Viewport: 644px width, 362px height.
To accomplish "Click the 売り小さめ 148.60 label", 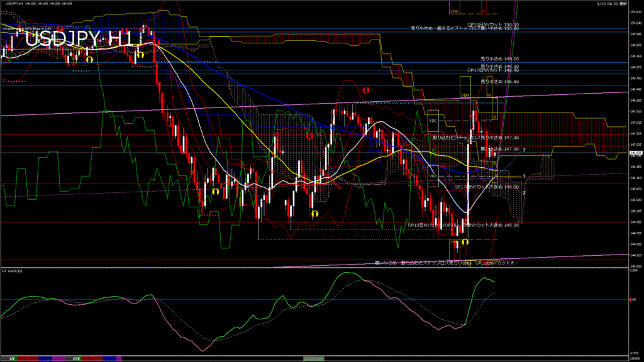I will pos(499,82).
